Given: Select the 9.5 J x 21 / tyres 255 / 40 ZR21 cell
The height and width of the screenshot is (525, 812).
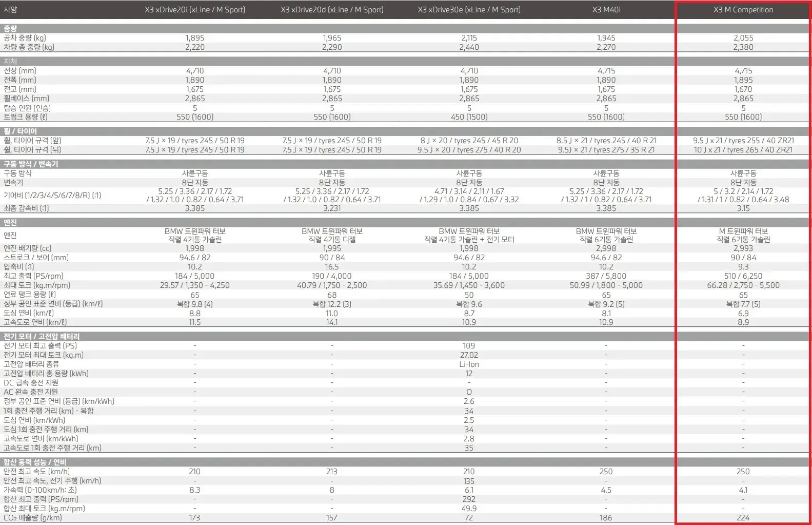Looking at the screenshot, I should coord(743,141).
